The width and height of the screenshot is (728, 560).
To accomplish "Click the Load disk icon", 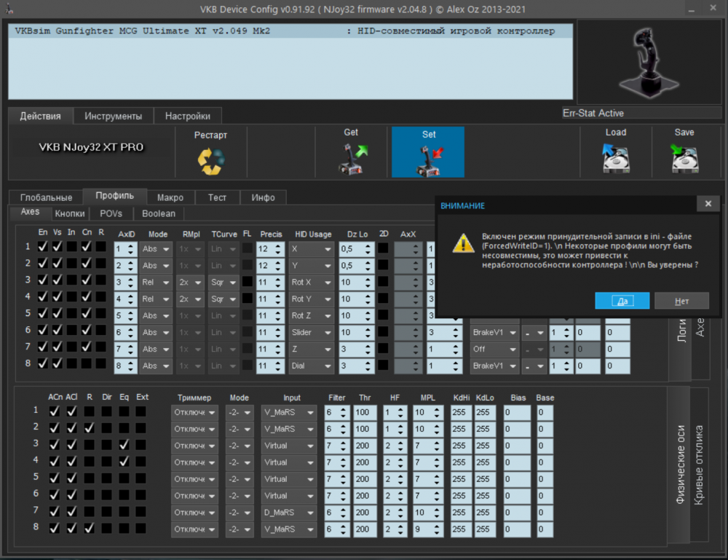I will coord(615,158).
